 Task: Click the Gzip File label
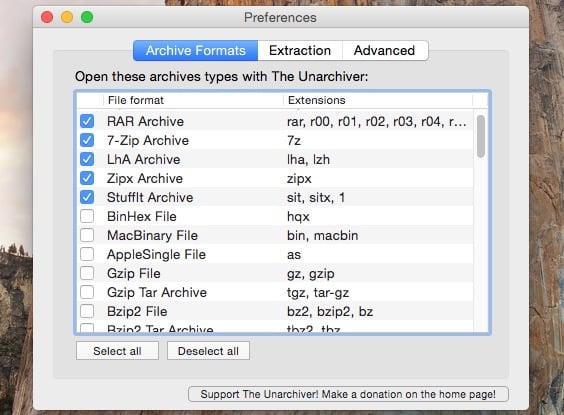134,274
